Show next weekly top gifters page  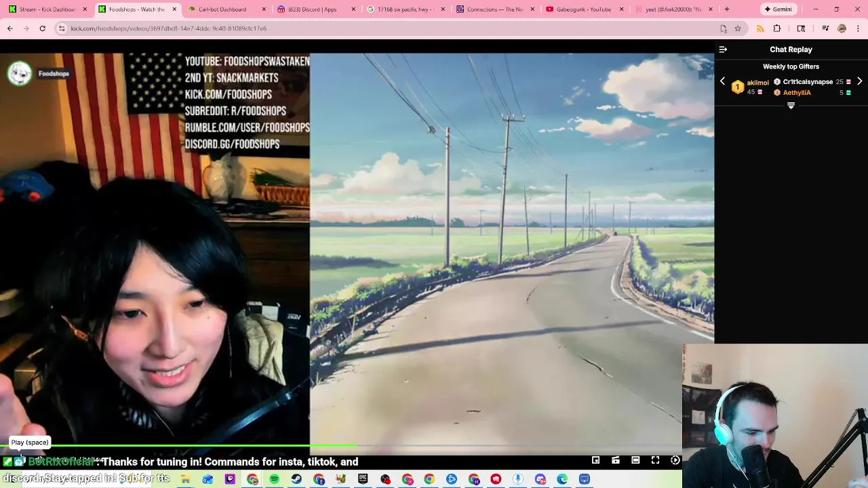click(x=859, y=81)
